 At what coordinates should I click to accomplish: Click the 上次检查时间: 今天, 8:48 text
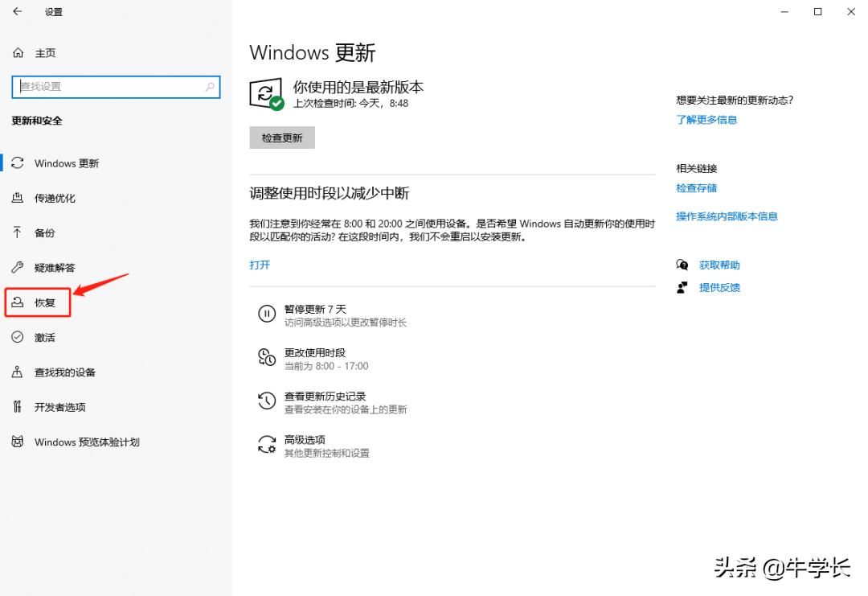pyautogui.click(x=351, y=103)
